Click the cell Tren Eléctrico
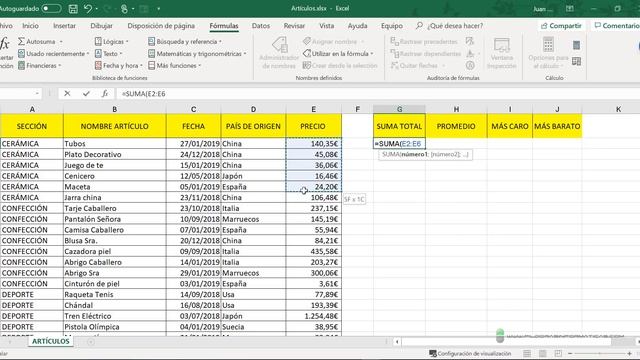 115,316
